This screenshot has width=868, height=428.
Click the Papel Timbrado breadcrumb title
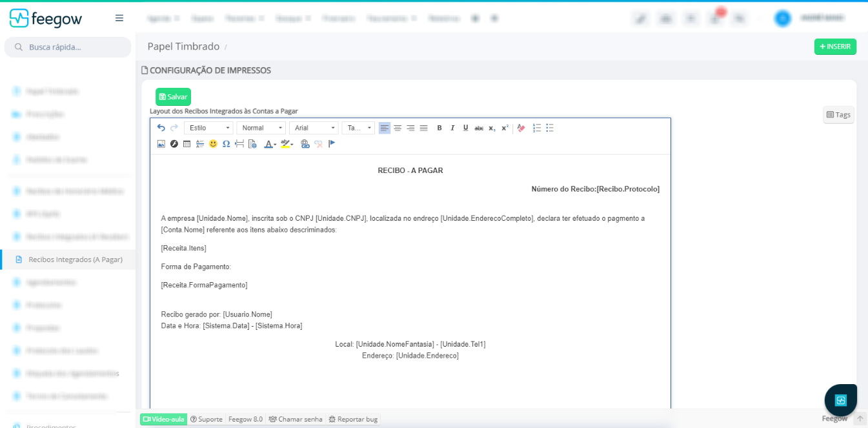click(183, 46)
